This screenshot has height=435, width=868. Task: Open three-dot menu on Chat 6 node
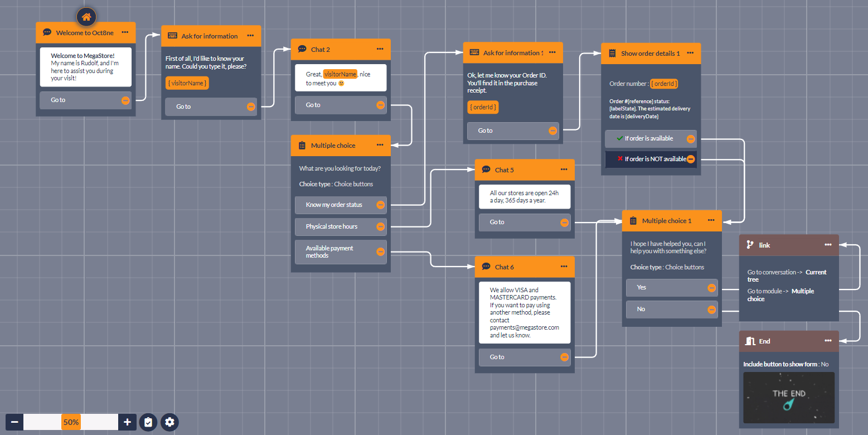(564, 267)
